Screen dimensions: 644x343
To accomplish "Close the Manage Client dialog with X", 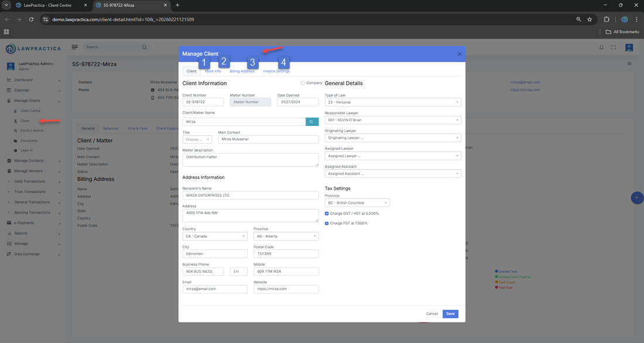I will [460, 54].
